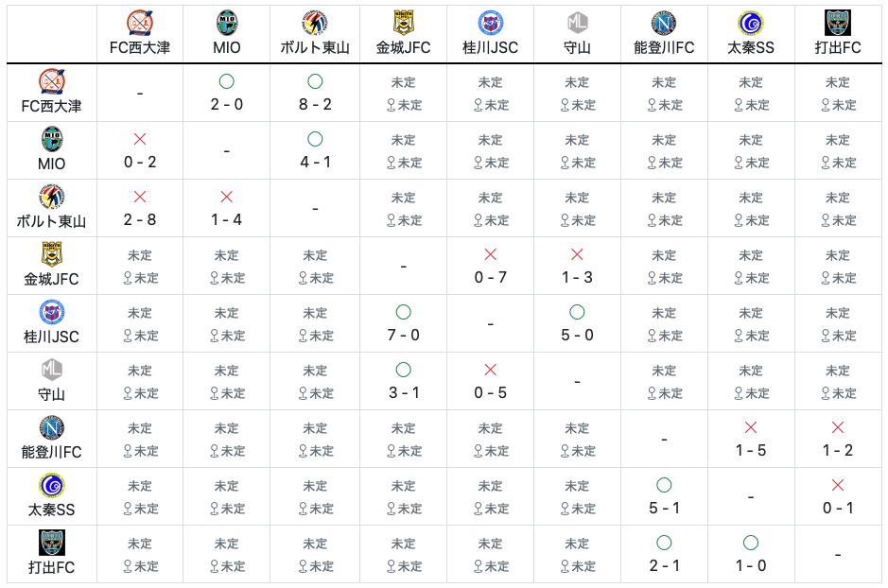
Task: Click 太秦SS logo in column header
Action: (750, 23)
